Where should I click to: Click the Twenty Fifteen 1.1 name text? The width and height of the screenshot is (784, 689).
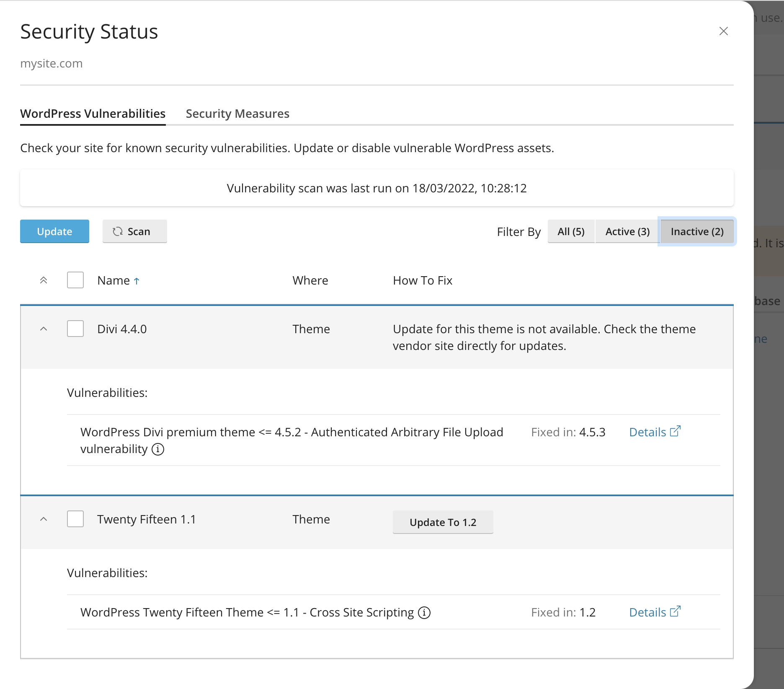click(x=147, y=519)
